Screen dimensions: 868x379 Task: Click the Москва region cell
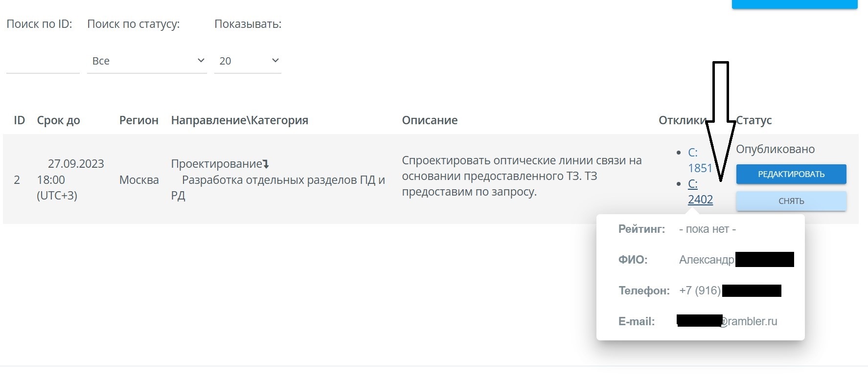coord(139,180)
